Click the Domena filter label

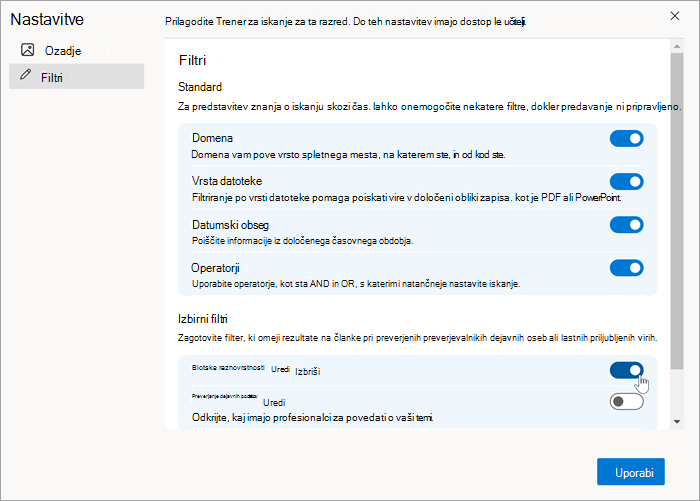212,138
